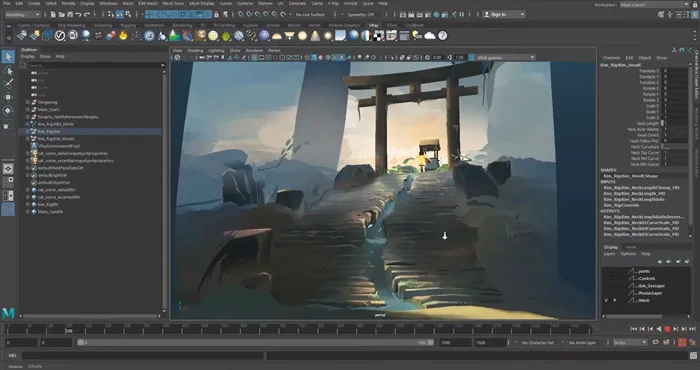This screenshot has height=370, width=700.
Task: Open the Maya Classic workspace dropdown
Action: 654,4
